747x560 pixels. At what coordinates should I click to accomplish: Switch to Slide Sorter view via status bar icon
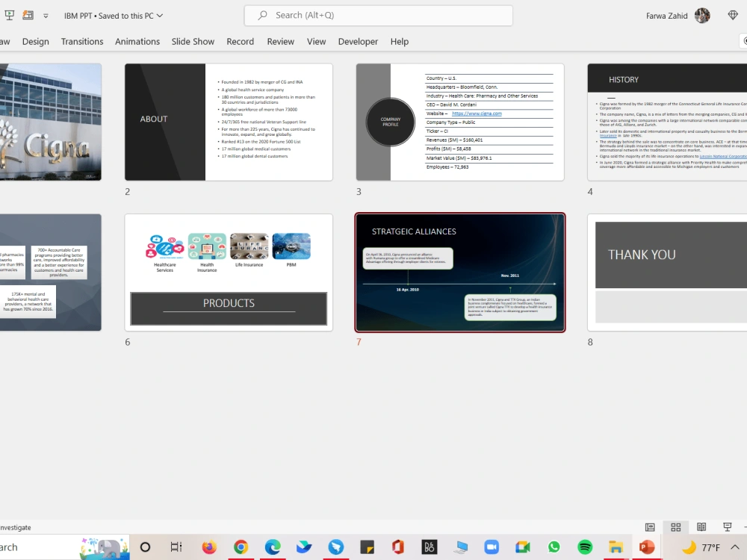point(675,526)
